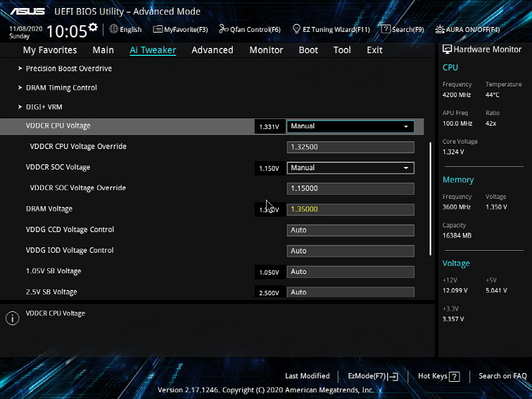
Task: Open MyFavorite(F3) list icon
Action: [x=158, y=29]
